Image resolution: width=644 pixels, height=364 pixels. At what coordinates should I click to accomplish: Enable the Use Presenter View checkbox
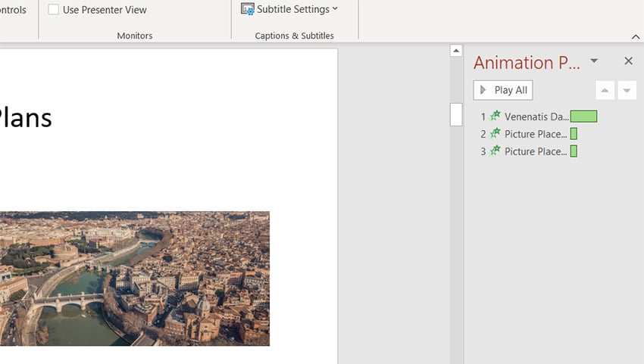click(54, 10)
